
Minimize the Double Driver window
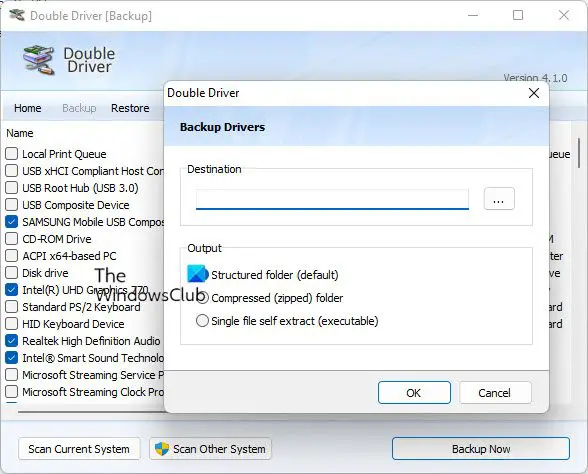click(473, 15)
